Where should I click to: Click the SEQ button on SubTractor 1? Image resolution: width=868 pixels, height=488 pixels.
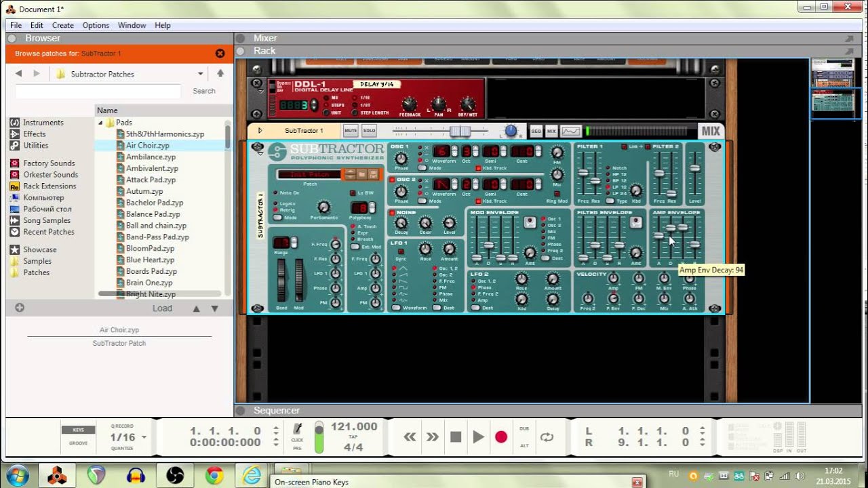click(536, 131)
